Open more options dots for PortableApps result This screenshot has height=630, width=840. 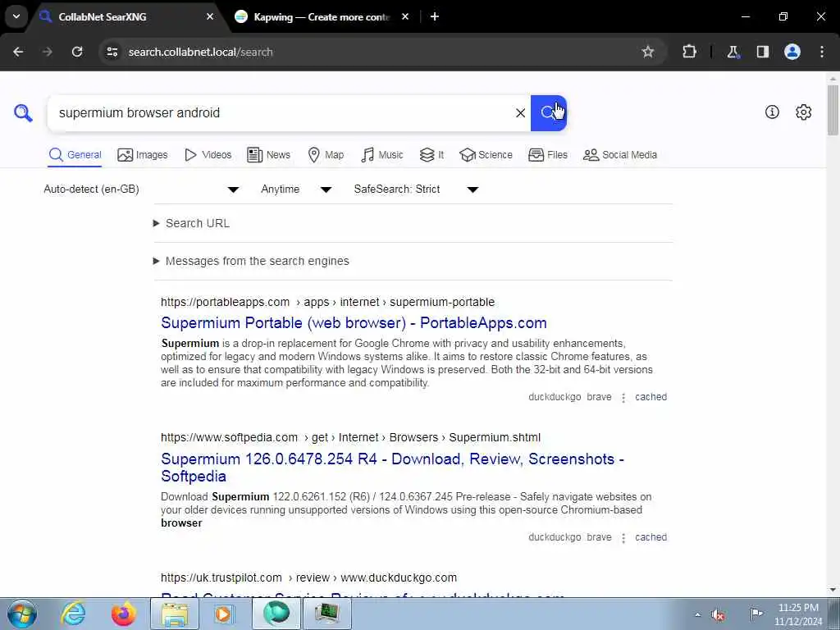click(x=623, y=398)
